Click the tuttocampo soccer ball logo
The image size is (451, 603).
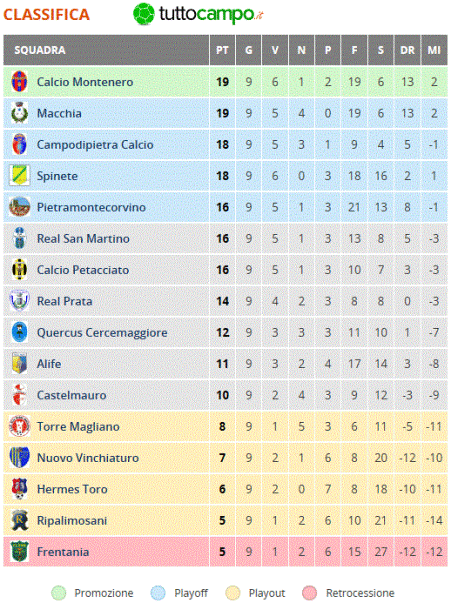click(x=144, y=13)
